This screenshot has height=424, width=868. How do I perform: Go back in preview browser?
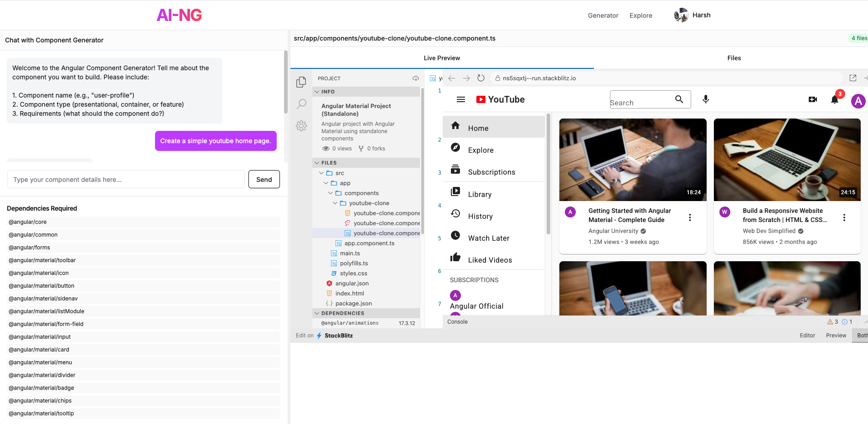(452, 78)
